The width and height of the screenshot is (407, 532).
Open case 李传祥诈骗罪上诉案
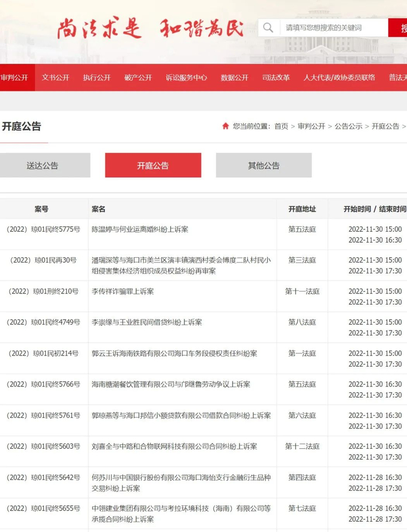pos(123,292)
